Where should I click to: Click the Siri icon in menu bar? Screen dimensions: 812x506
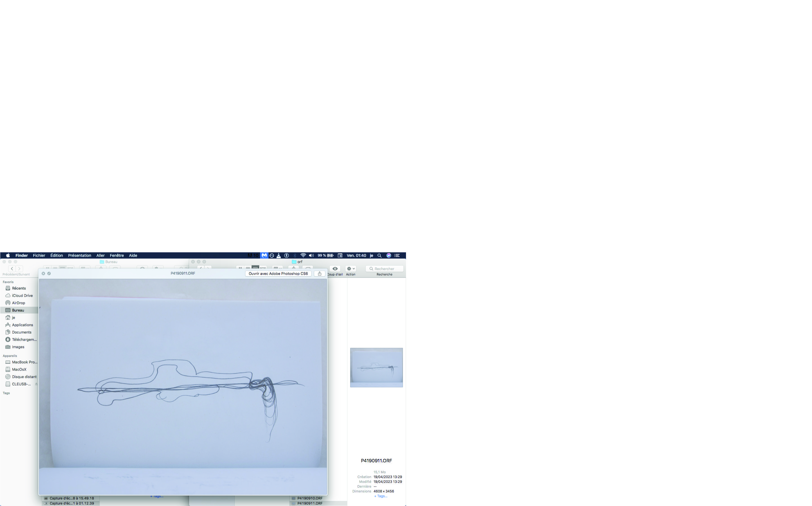click(x=389, y=255)
